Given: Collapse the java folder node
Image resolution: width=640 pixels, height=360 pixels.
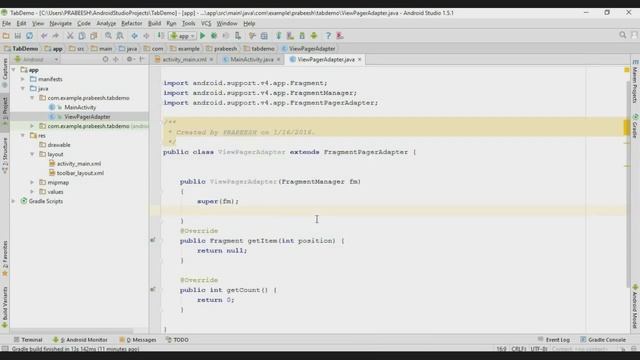Looking at the screenshot, I should point(23,89).
